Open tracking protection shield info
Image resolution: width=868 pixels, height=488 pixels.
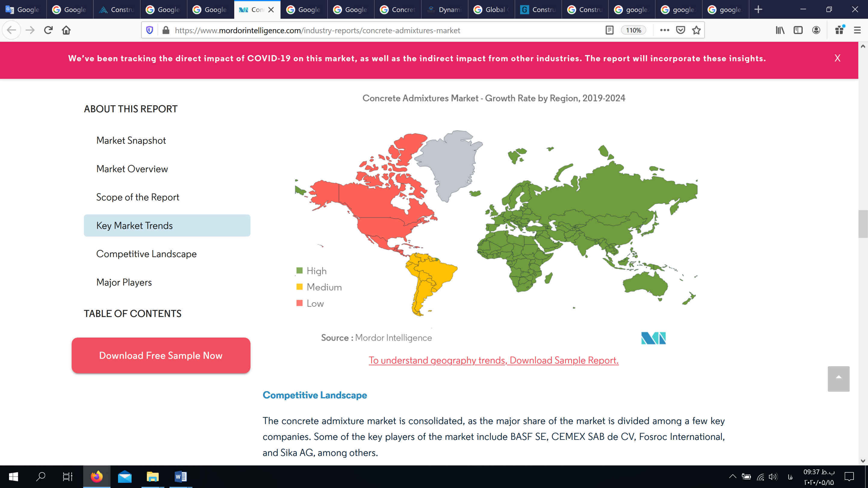tap(150, 30)
